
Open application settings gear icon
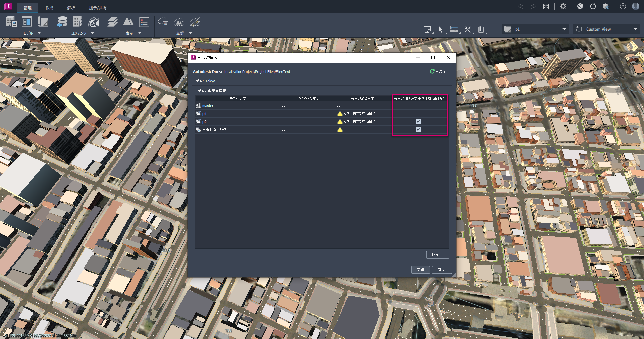pyautogui.click(x=563, y=6)
